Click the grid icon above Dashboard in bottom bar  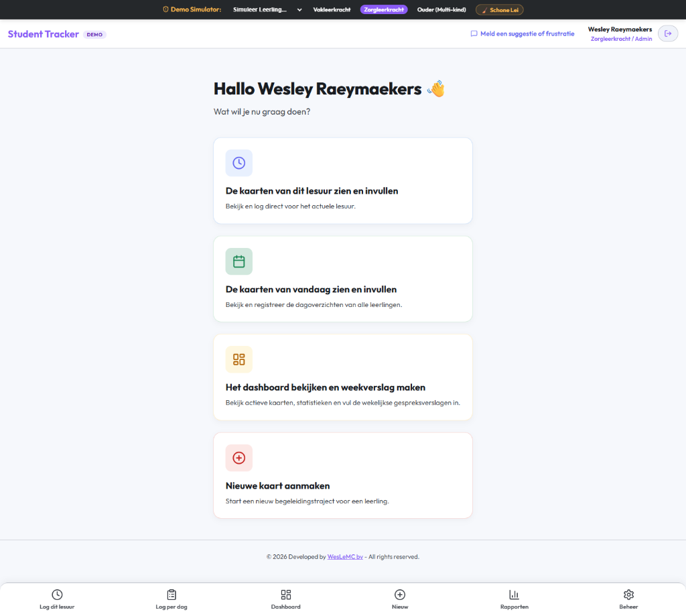point(285,595)
